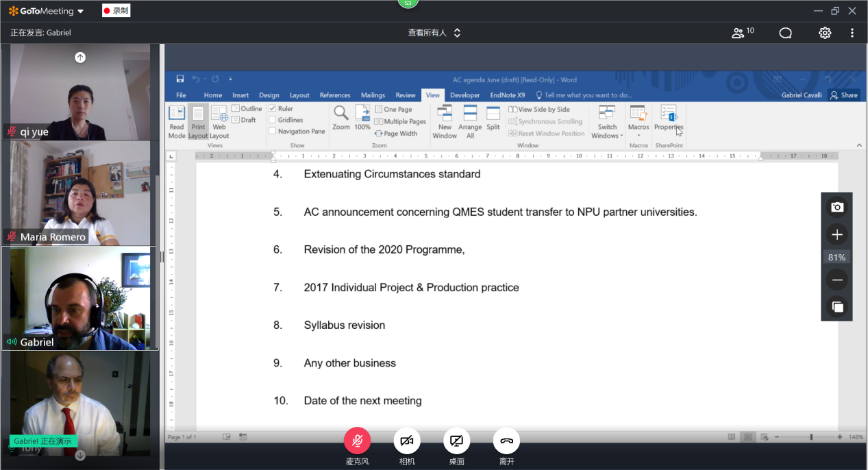Open the 查看所有人 view selector

(434, 33)
